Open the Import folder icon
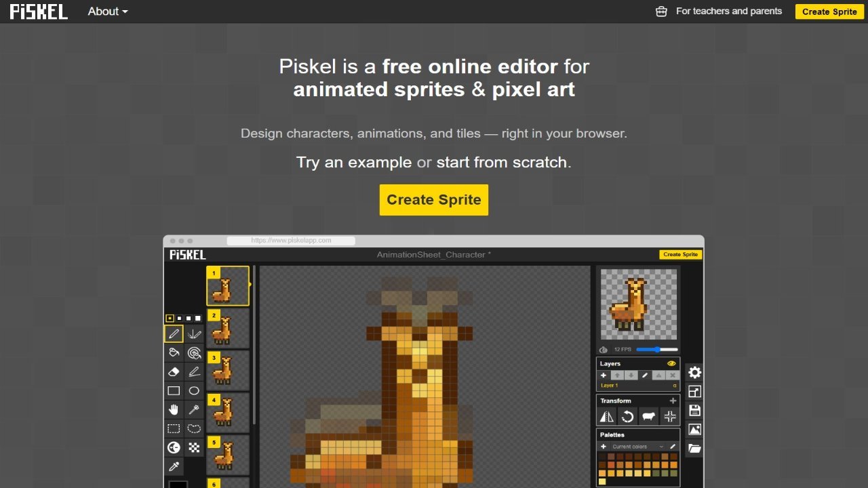 tap(694, 449)
